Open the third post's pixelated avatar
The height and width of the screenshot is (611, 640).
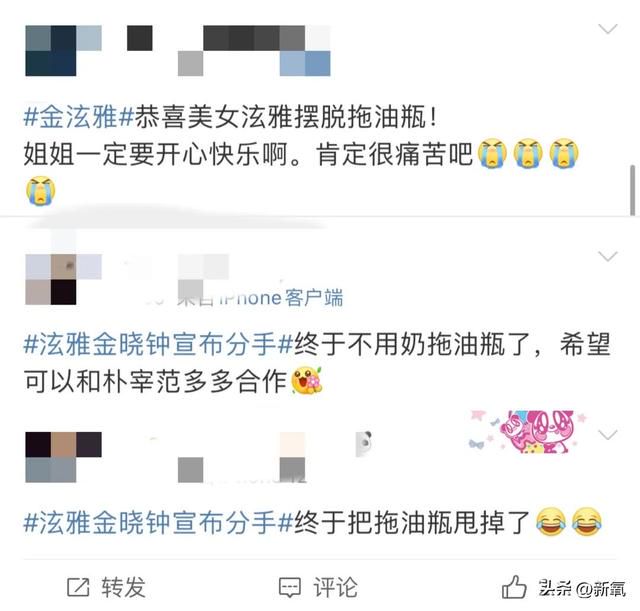63,457
